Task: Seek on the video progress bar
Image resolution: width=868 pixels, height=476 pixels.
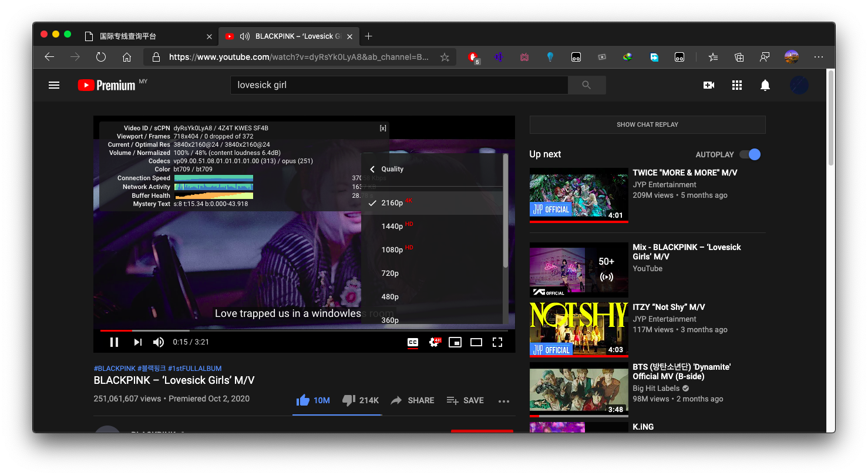Action: 304,331
